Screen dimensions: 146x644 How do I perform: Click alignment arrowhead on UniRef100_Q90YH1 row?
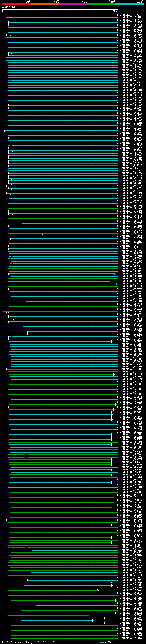pos(107,598)
